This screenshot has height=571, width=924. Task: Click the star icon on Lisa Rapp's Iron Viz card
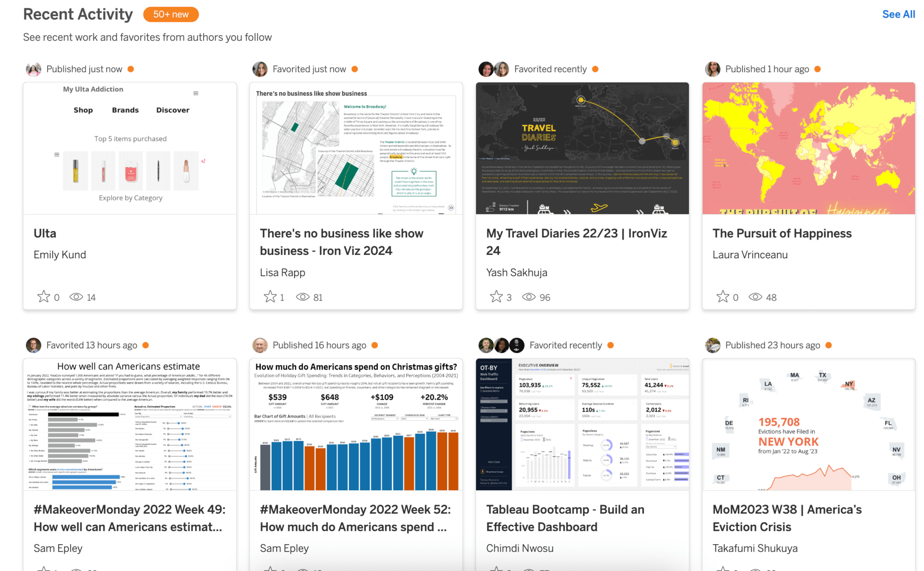tap(269, 297)
